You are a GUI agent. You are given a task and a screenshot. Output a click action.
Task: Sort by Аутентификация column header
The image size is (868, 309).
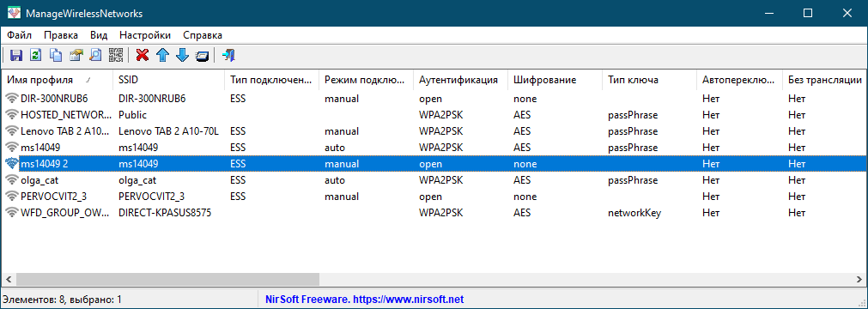click(x=460, y=81)
